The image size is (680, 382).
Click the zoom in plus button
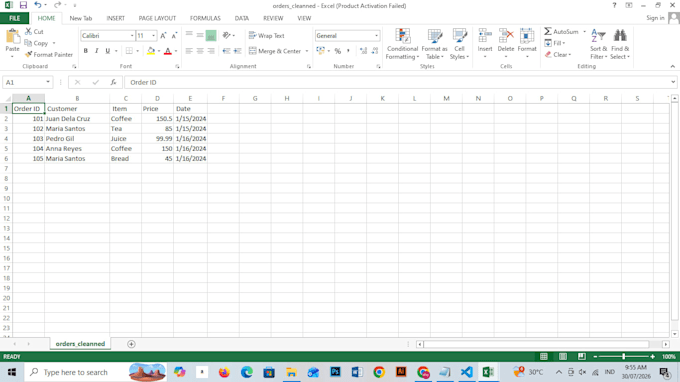pos(652,356)
